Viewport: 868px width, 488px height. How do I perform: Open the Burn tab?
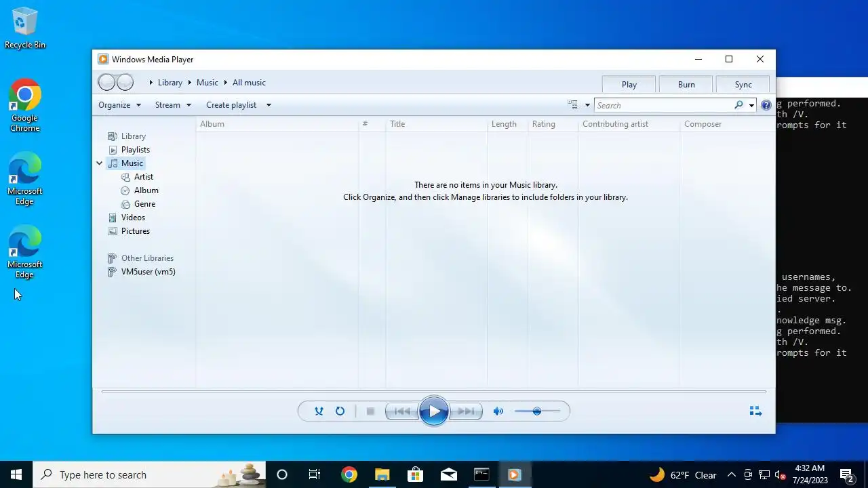click(686, 85)
